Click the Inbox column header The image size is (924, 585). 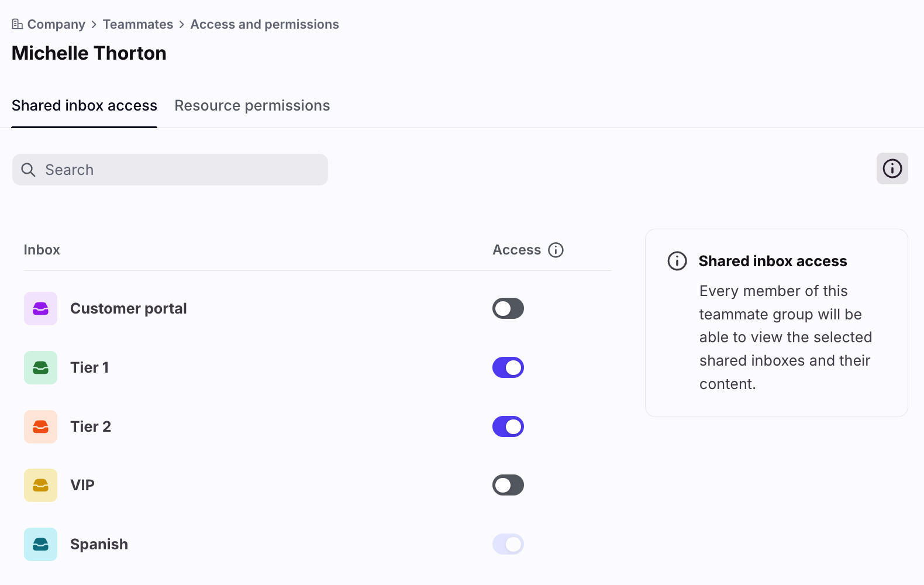pos(42,250)
